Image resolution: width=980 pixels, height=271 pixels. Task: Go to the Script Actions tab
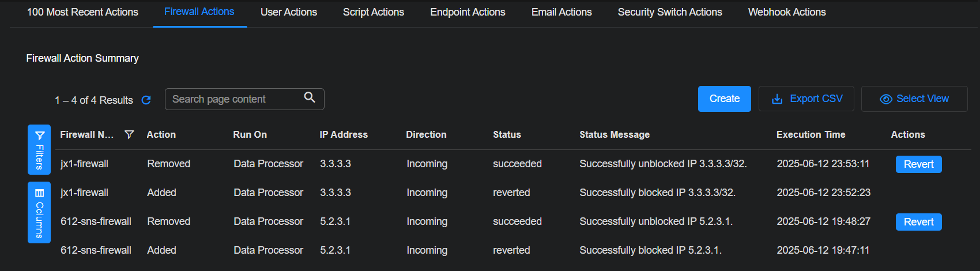pyautogui.click(x=374, y=12)
